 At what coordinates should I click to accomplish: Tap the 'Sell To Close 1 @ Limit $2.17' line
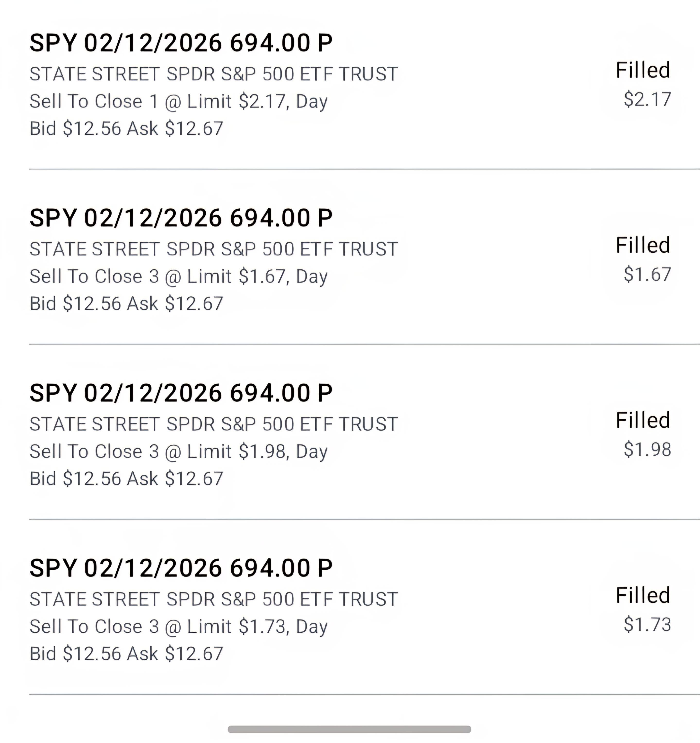tap(179, 101)
